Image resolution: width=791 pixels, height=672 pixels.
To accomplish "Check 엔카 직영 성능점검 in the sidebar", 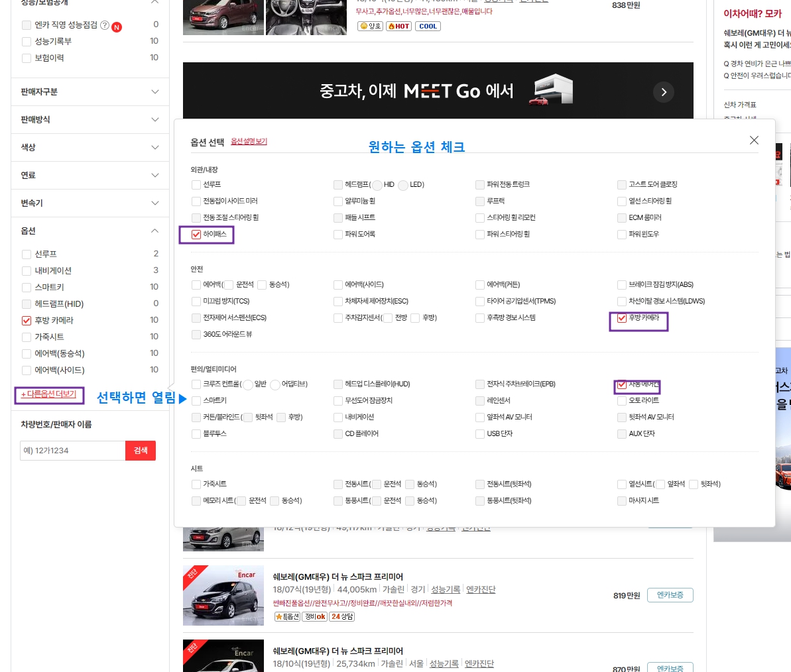I will [27, 25].
